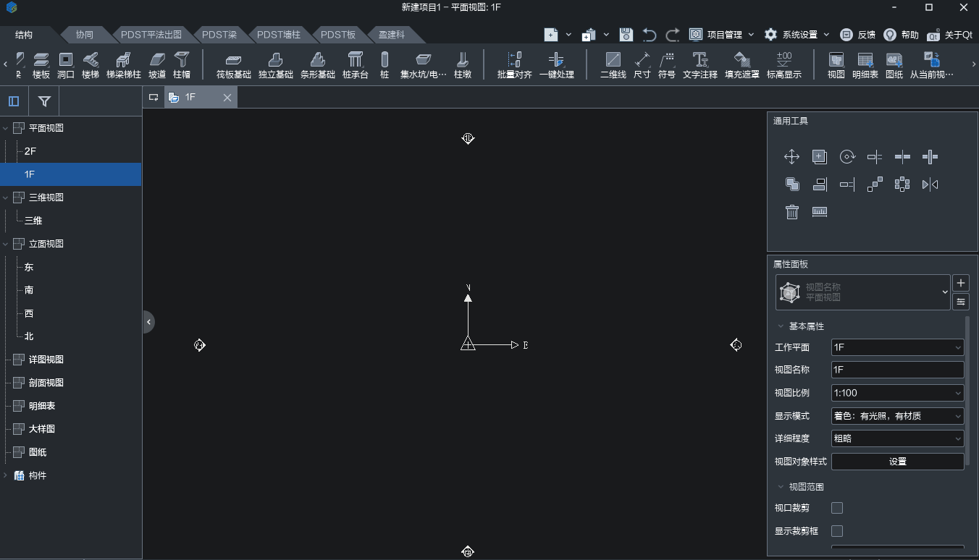Collapse the left panel with arrow handle
The height and width of the screenshot is (560, 979).
click(148, 321)
